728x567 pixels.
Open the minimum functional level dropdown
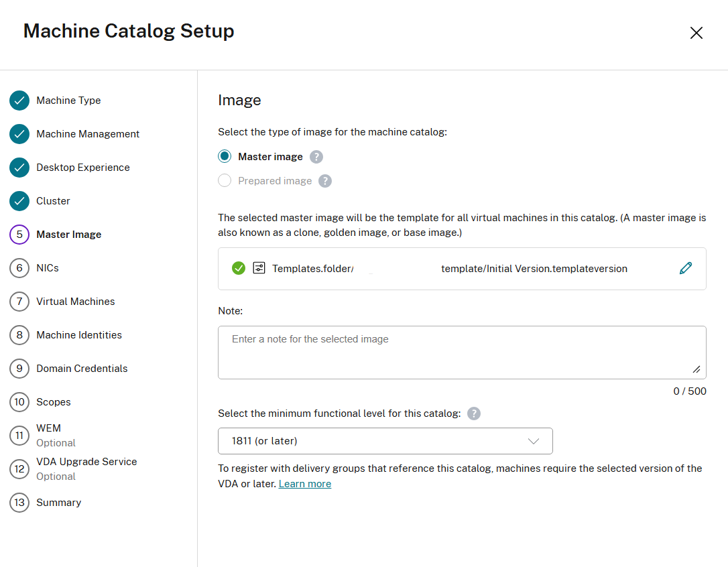pyautogui.click(x=385, y=441)
